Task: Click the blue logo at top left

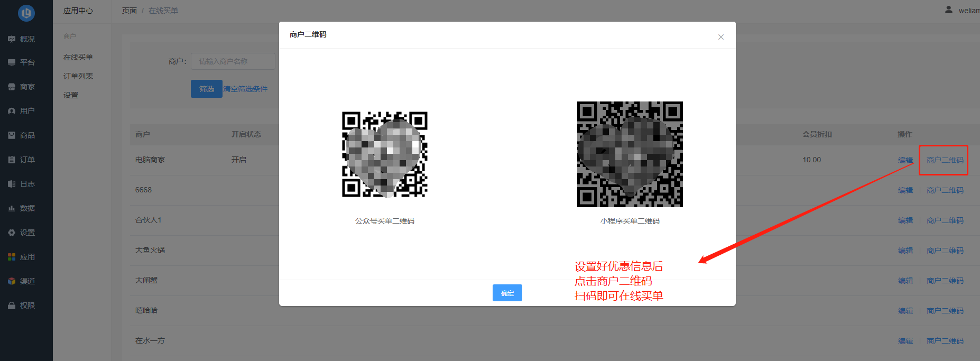Action: (26, 13)
